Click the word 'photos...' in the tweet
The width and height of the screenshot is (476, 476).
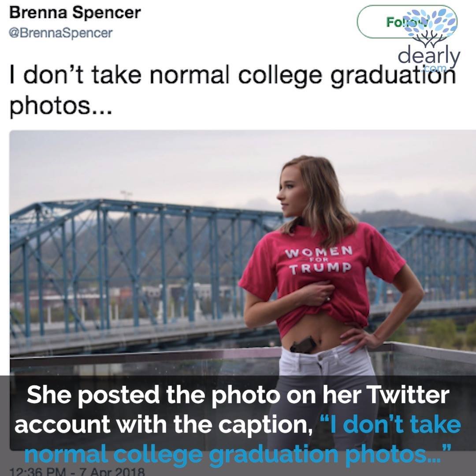click(61, 107)
